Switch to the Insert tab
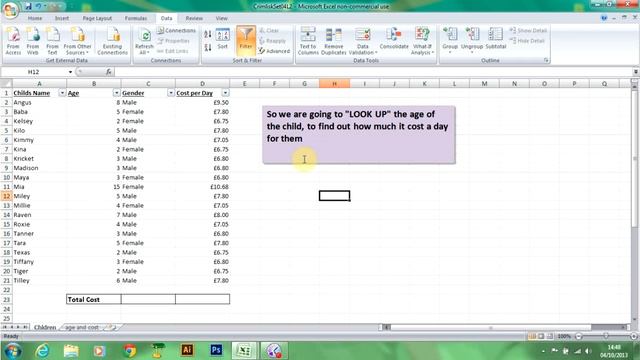Screen dimensions: 640x360 point(62,18)
